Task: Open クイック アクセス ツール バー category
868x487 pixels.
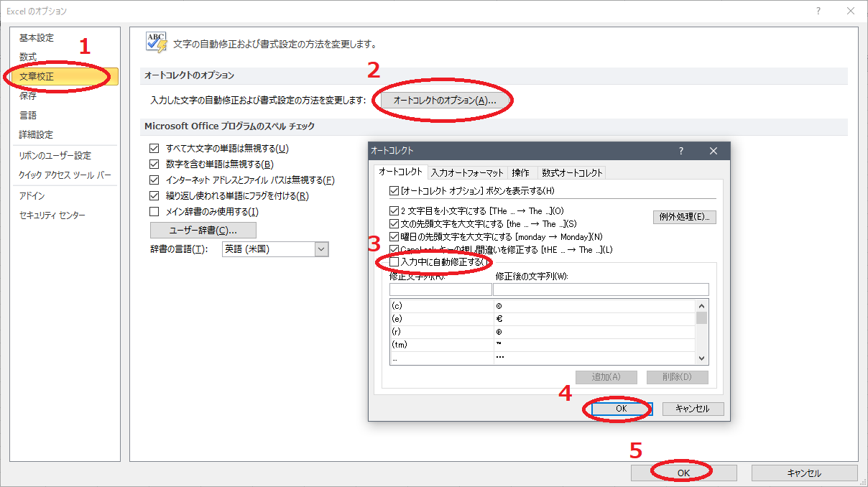Action: point(65,175)
